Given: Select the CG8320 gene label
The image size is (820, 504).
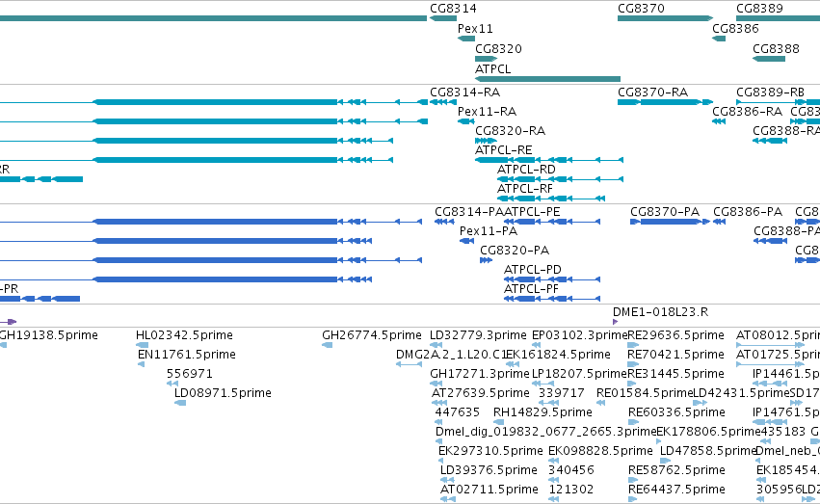Looking at the screenshot, I should point(498,48).
